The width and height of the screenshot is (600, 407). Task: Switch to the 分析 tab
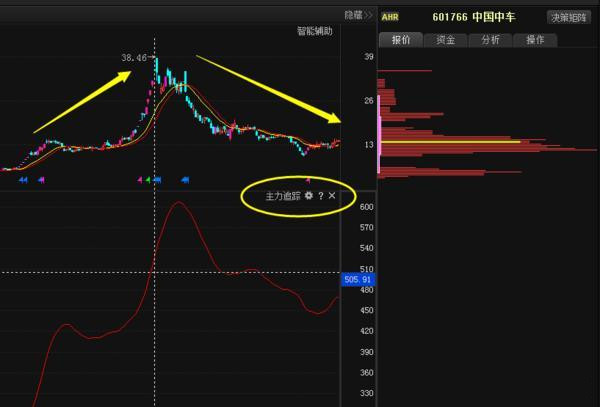[x=490, y=40]
